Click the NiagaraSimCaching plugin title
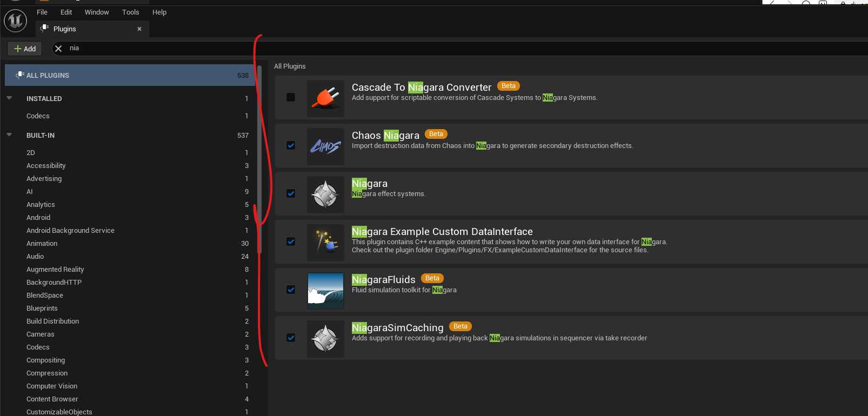This screenshot has width=868, height=416. click(397, 327)
